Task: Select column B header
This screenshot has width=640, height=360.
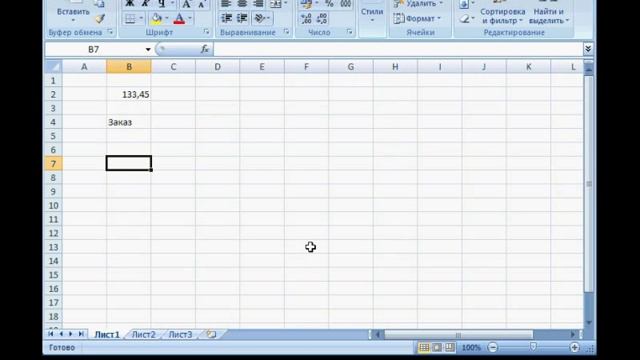Action: pyautogui.click(x=129, y=67)
